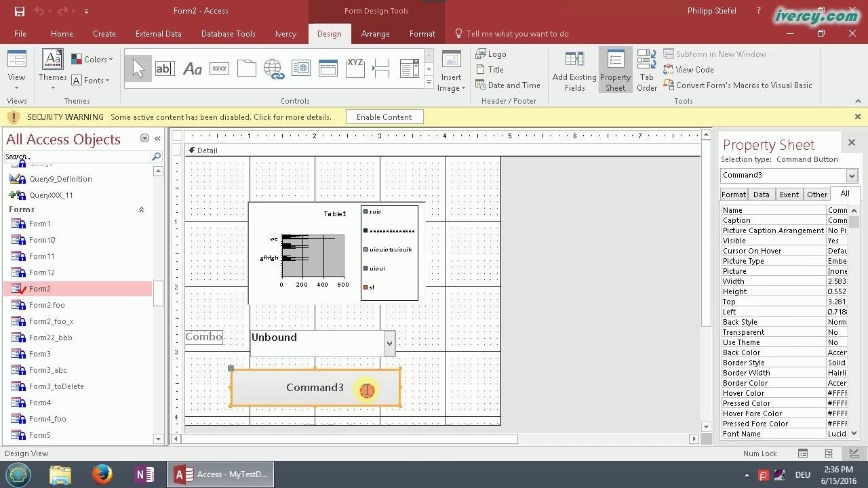Dismiss the security warning bar
The height and width of the screenshot is (488, 868).
tap(857, 117)
